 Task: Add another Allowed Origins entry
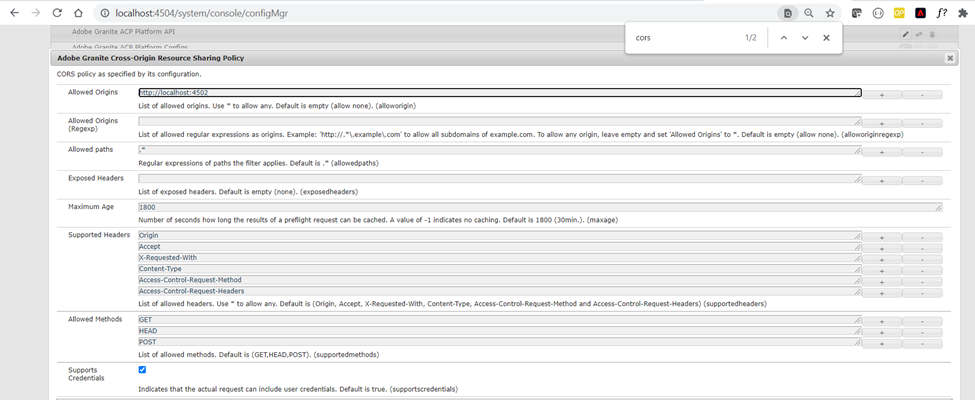pos(882,95)
